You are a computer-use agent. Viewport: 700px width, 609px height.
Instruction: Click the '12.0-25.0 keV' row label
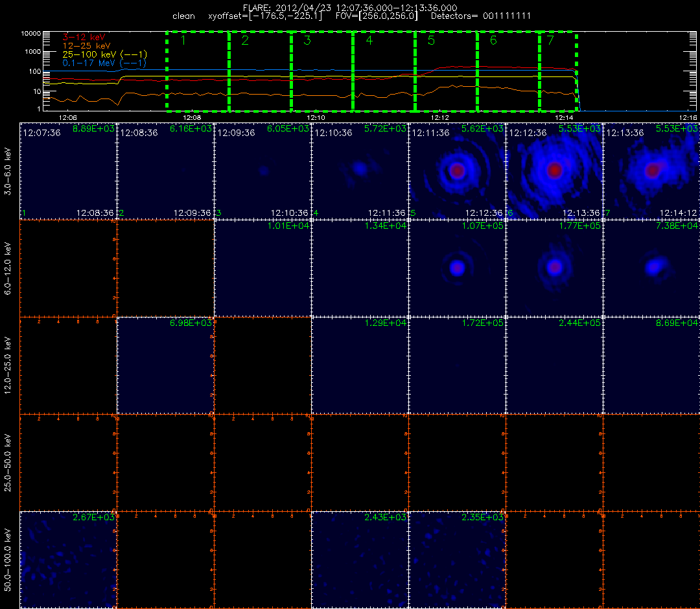(x=8, y=365)
